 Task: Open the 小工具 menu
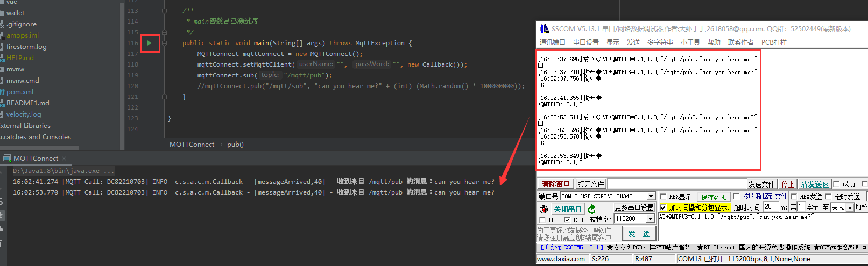pyautogui.click(x=690, y=42)
